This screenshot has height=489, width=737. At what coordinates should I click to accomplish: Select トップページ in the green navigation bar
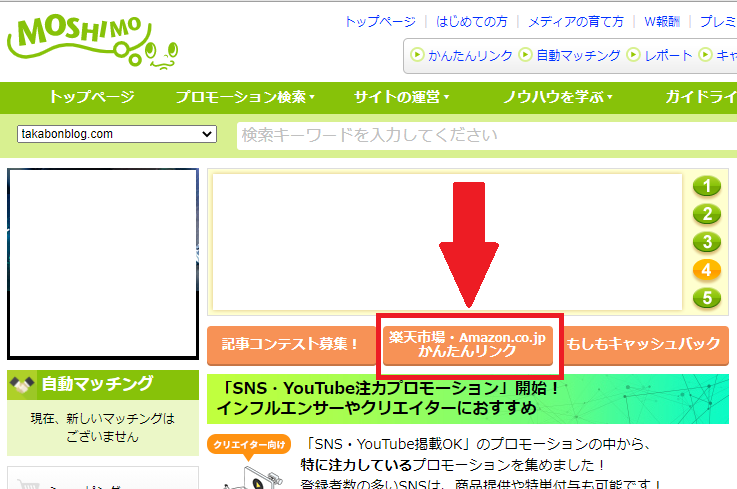pyautogui.click(x=92, y=97)
